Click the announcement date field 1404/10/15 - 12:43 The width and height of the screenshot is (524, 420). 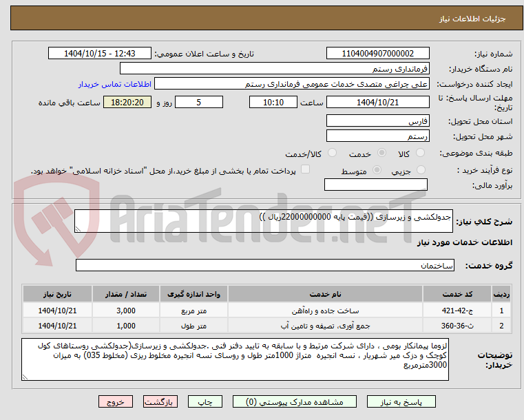(100, 54)
